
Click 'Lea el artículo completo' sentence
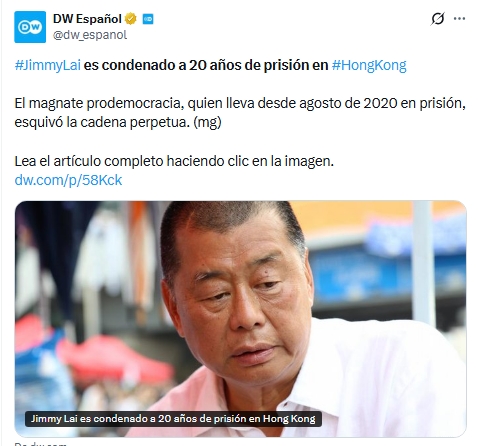coord(174,161)
